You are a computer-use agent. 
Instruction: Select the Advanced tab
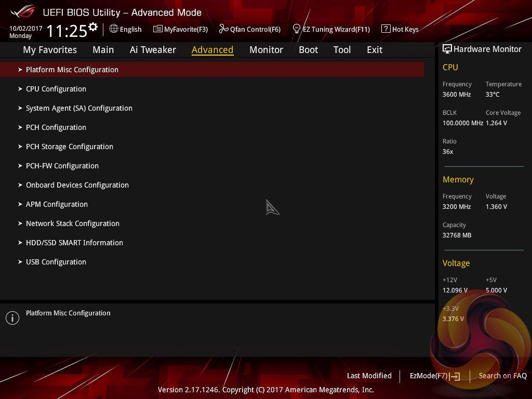(212, 50)
